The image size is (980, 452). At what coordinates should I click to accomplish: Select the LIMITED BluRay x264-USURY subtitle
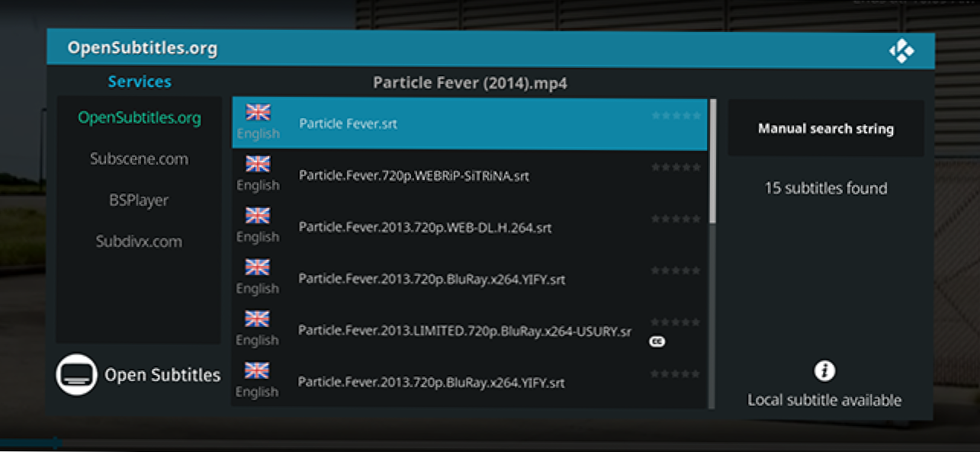(464, 332)
